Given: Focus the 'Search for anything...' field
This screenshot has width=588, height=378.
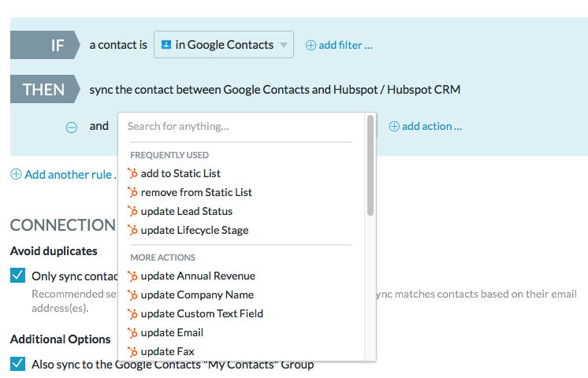Looking at the screenshot, I should point(240,127).
